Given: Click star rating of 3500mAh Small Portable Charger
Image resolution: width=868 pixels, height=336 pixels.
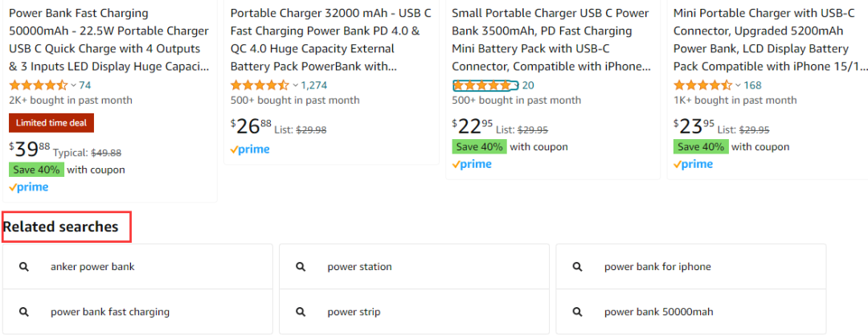Looking at the screenshot, I should [485, 85].
